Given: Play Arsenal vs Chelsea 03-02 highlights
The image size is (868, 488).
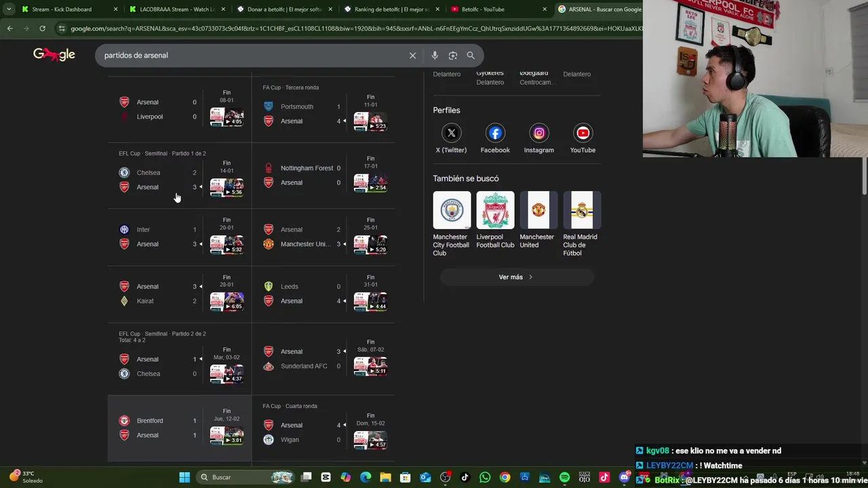Looking at the screenshot, I should (x=226, y=374).
